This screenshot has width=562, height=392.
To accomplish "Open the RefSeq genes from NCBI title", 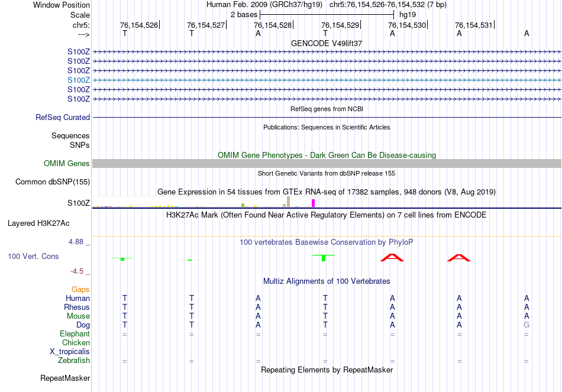I will [x=327, y=109].
